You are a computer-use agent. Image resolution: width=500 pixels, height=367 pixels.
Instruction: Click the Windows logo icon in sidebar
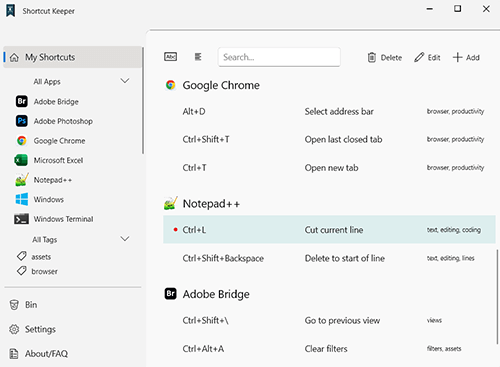point(22,199)
